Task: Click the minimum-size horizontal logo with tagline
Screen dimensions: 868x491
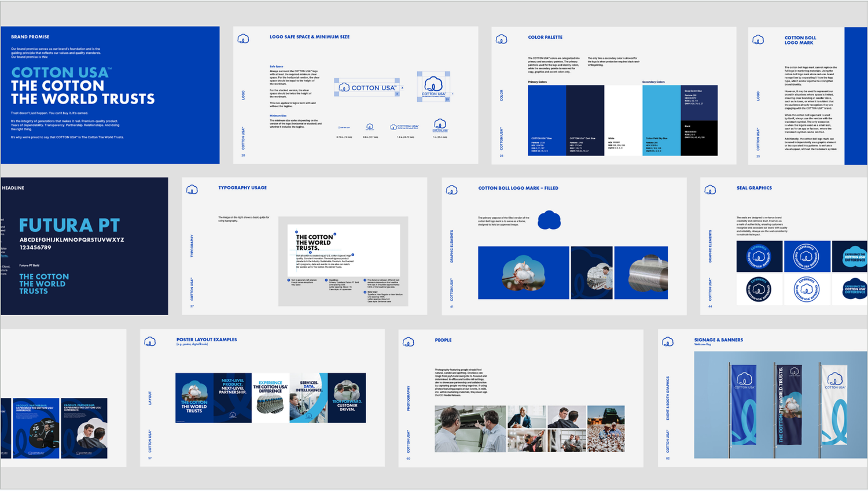Action: click(404, 127)
